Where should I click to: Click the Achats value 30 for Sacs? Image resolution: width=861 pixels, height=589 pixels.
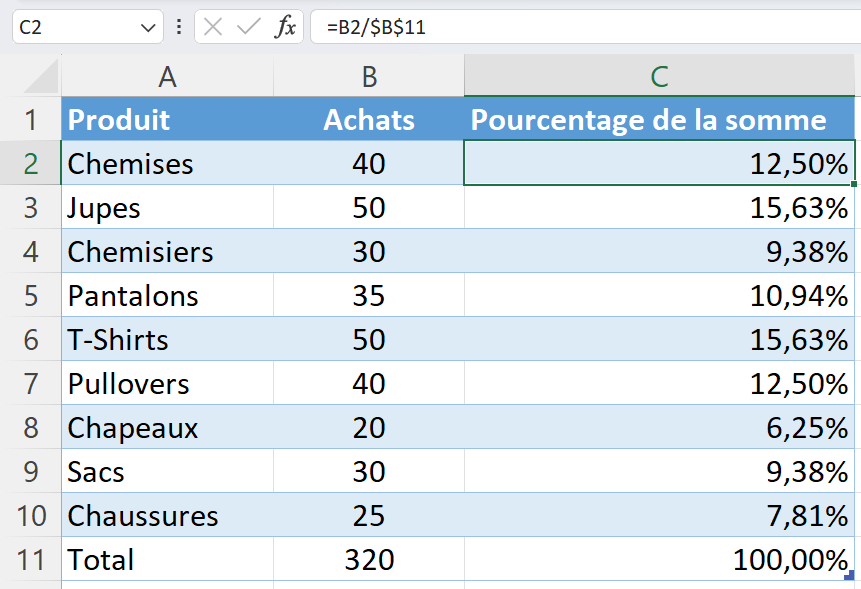pyautogui.click(x=368, y=470)
